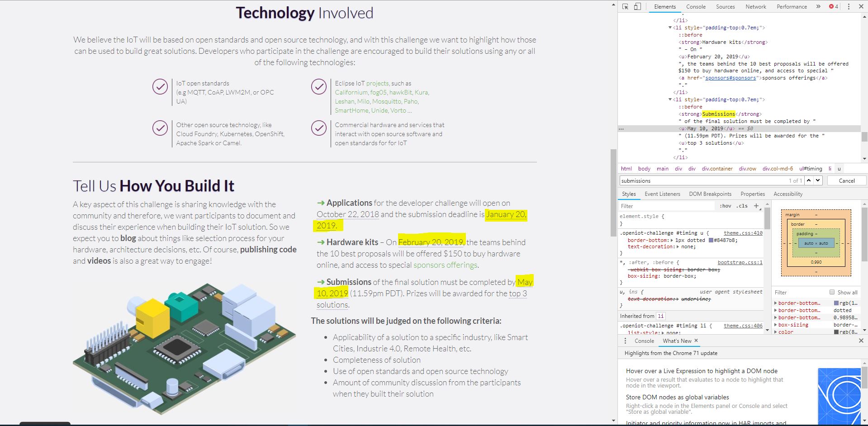
Task: Click the Cancel search button
Action: [846, 180]
